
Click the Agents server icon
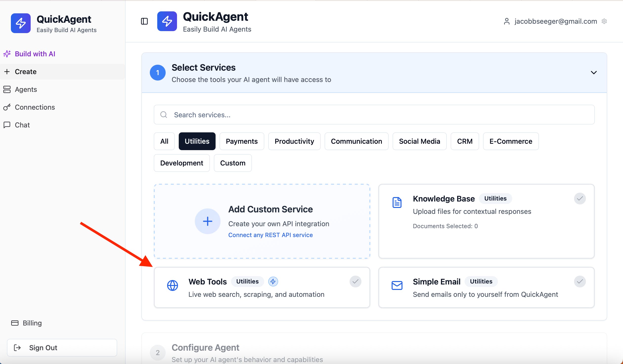(7, 89)
